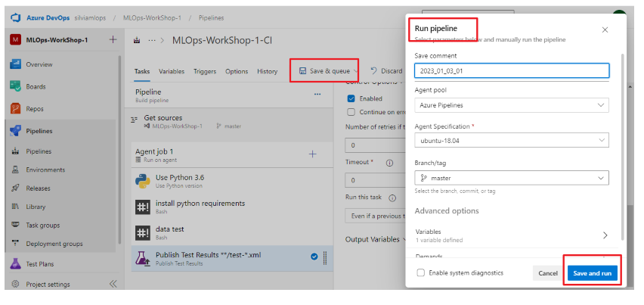Open the breadcrumb ellipsis menu

click(152, 40)
